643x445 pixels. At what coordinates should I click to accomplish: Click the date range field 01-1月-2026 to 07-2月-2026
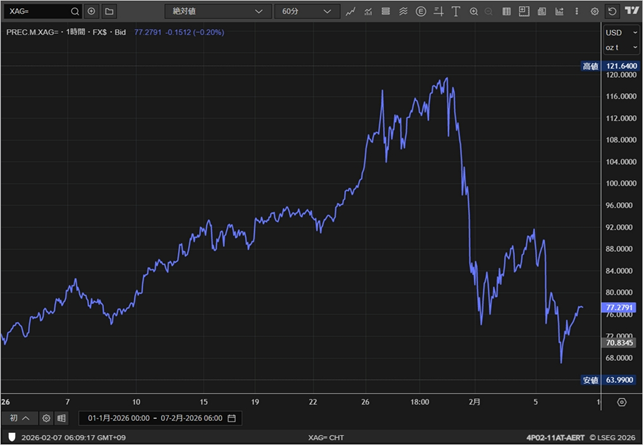(x=155, y=417)
